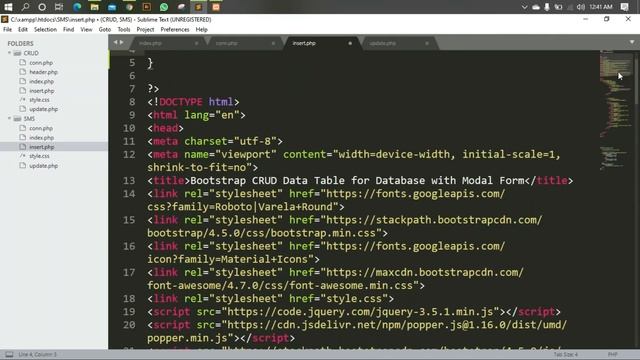640x360 pixels.
Task: Open the Preferences menu
Action: point(175,29)
